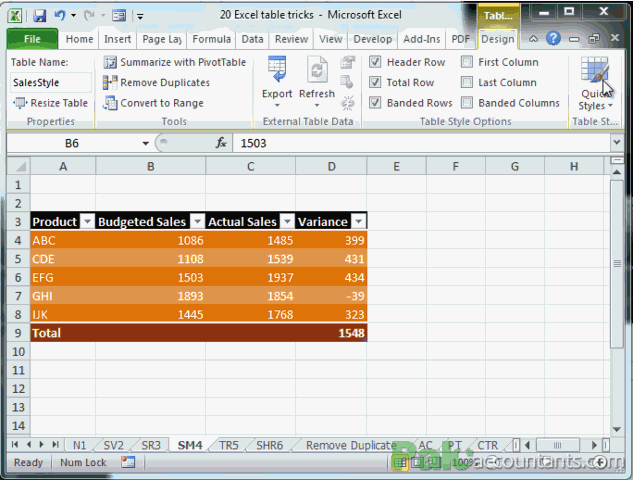The height and width of the screenshot is (480, 633).
Task: Click the Remove Duplicates icon
Action: pyautogui.click(x=110, y=82)
